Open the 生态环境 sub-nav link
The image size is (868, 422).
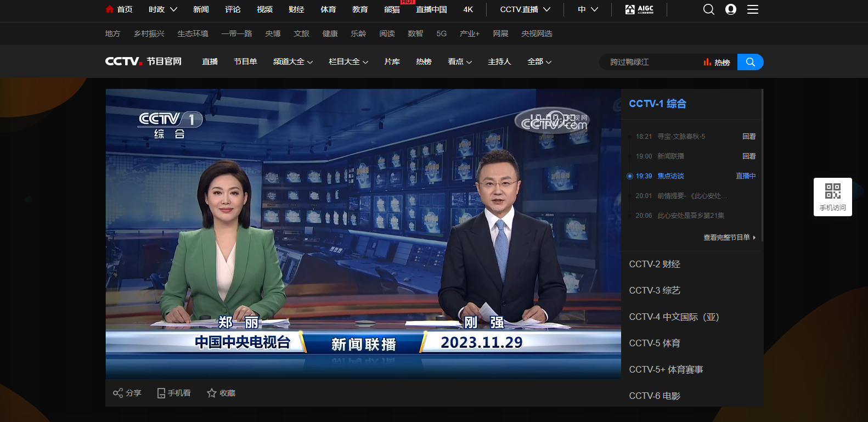(193, 33)
